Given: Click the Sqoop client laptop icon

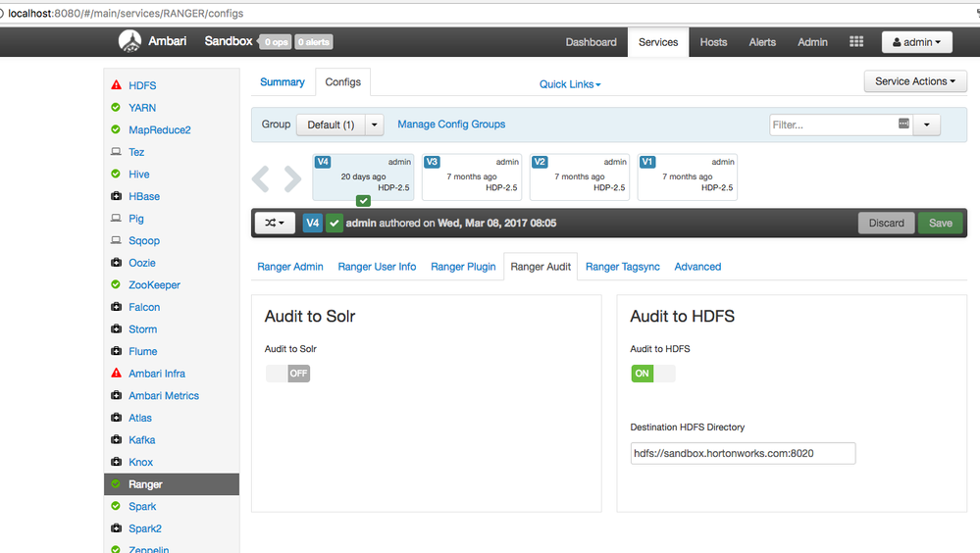Looking at the screenshot, I should (116, 240).
